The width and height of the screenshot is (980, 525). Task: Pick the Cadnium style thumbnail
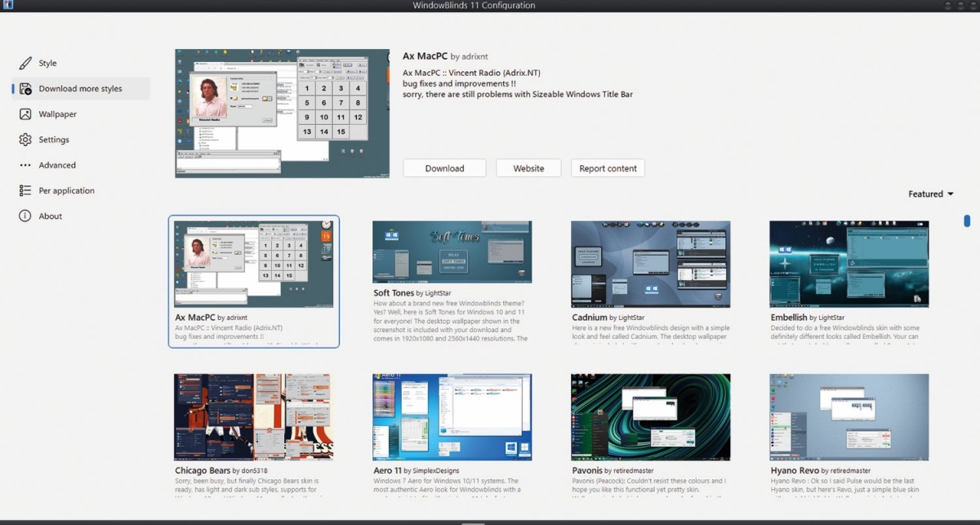(651, 264)
